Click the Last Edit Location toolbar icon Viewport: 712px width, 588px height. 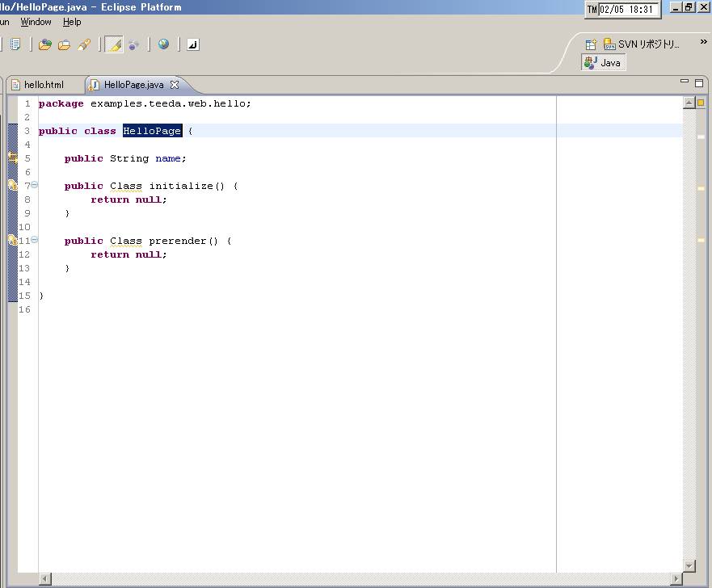[192, 45]
